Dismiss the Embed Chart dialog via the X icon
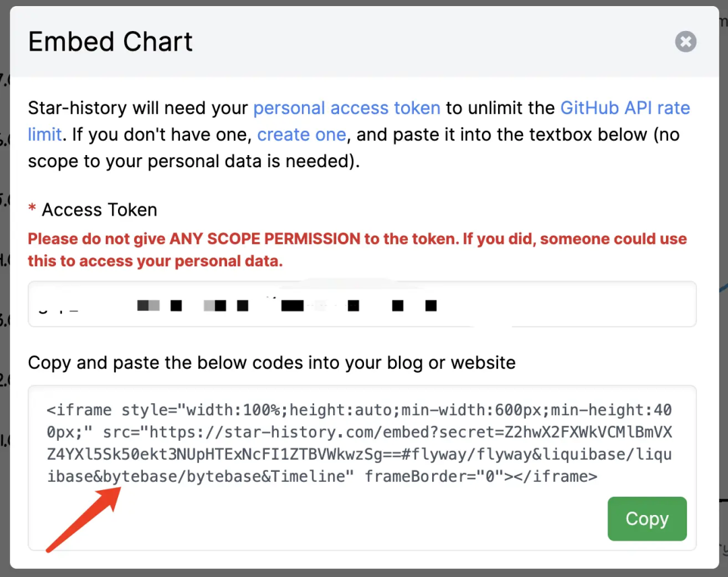 click(x=686, y=42)
